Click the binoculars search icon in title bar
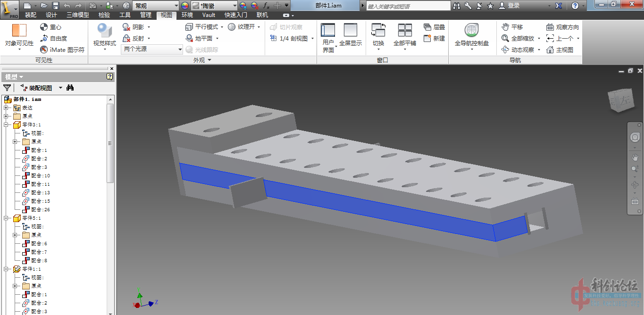This screenshot has height=315, width=644. click(x=457, y=6)
